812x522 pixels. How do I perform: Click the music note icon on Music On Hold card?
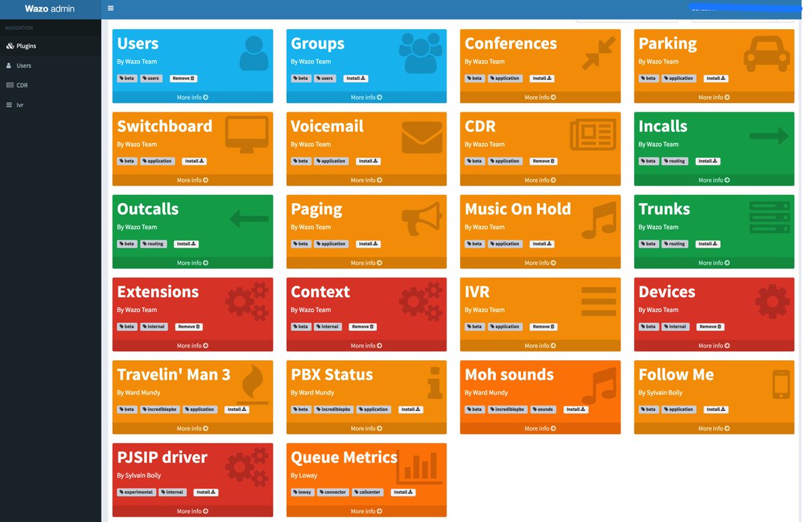[599, 219]
